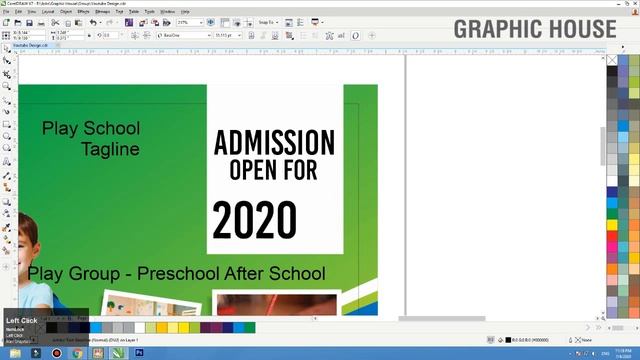Toggle Show Grid in the toolbar
This screenshot has height=360, width=640.
tap(237, 23)
